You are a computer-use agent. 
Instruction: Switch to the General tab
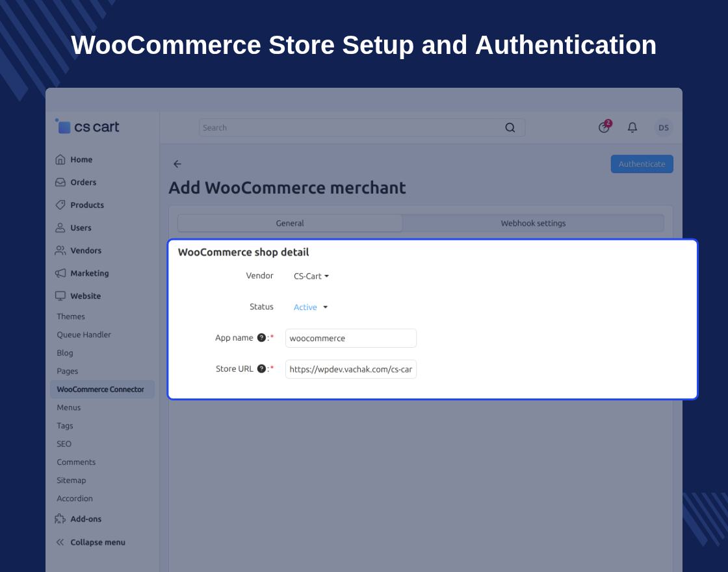[290, 223]
